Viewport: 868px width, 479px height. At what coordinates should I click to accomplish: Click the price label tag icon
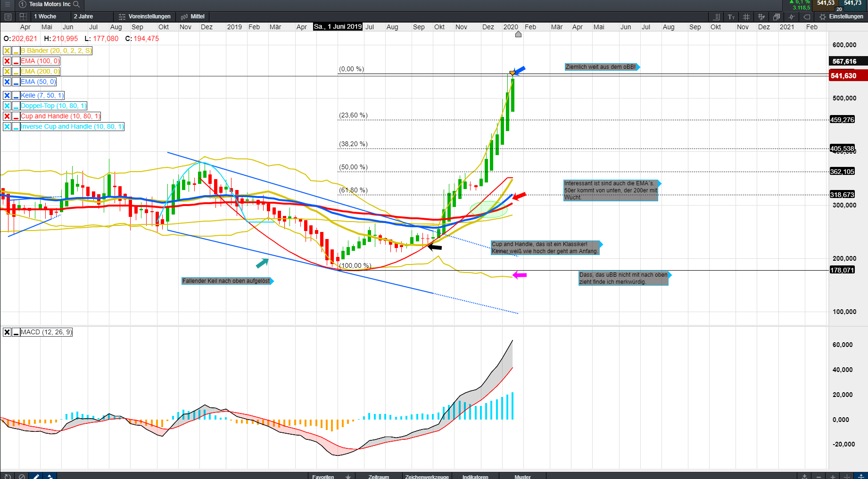point(807,17)
